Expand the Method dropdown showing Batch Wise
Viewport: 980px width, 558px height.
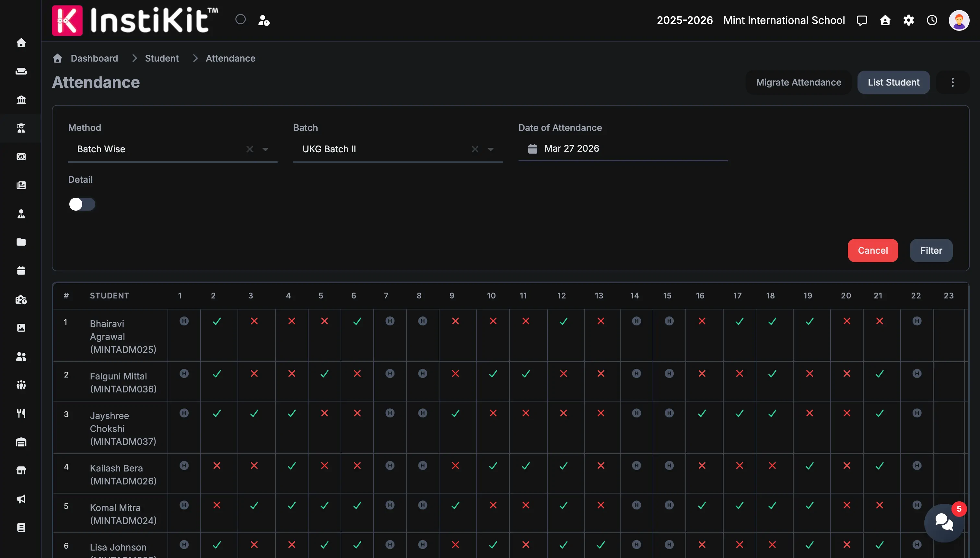pos(266,149)
